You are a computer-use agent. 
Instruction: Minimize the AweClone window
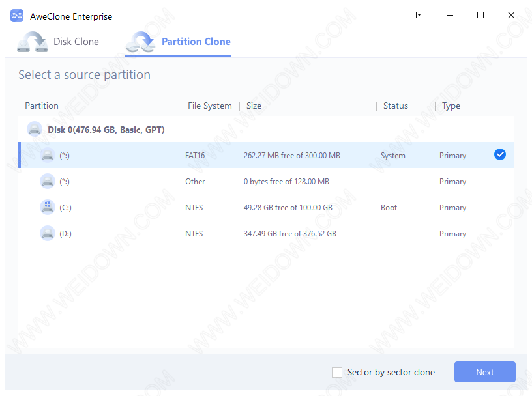(450, 15)
